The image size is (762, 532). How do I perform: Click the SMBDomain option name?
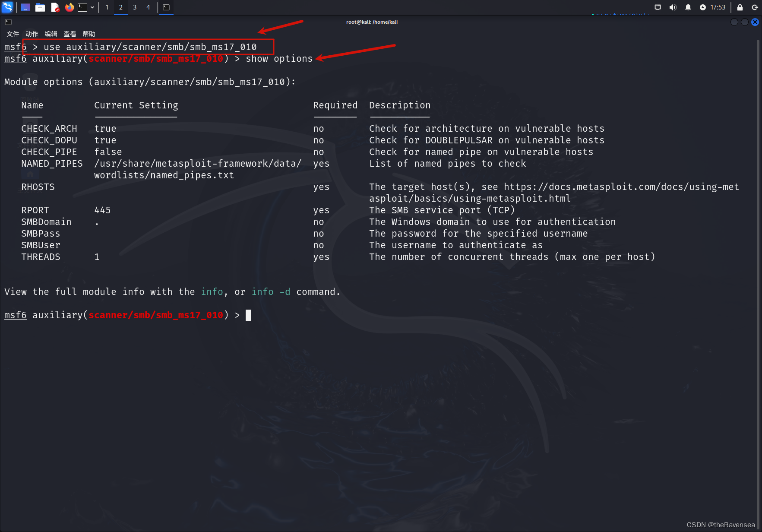coord(46,222)
